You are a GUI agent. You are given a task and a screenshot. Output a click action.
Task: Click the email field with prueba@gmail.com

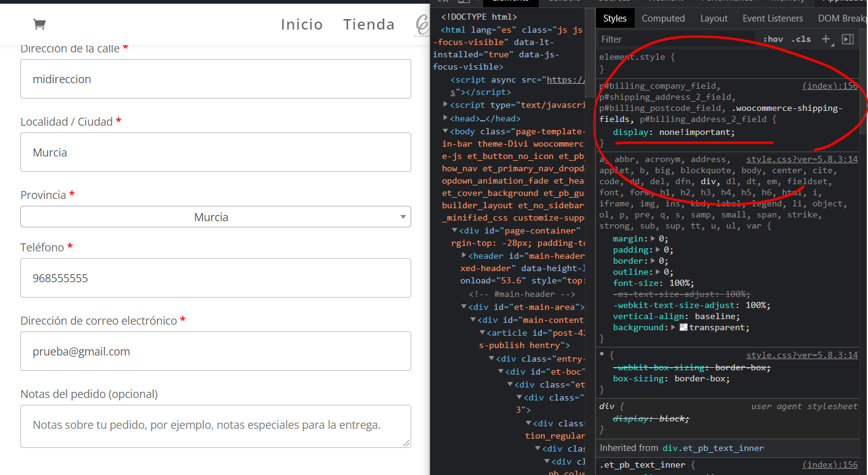point(215,351)
